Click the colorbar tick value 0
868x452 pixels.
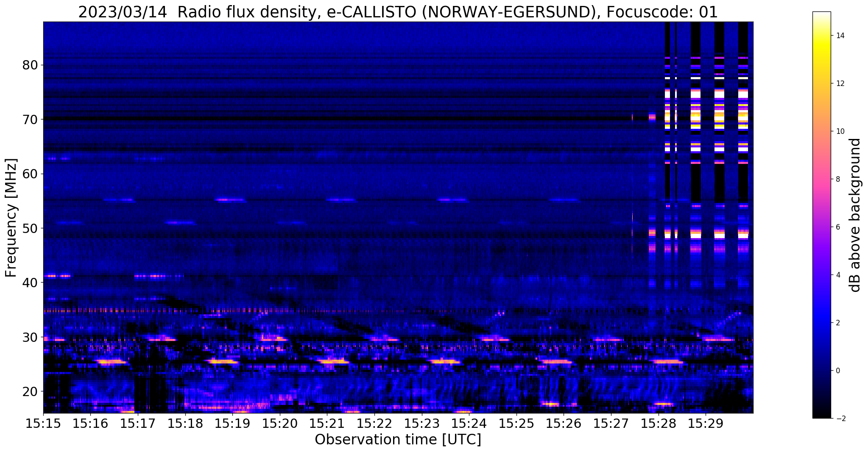(838, 371)
